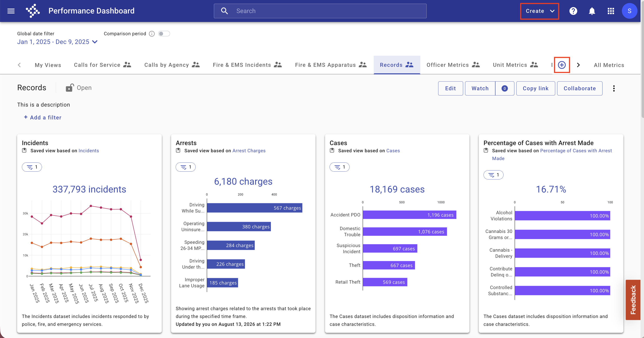Enable the Comparison period toggle

164,34
